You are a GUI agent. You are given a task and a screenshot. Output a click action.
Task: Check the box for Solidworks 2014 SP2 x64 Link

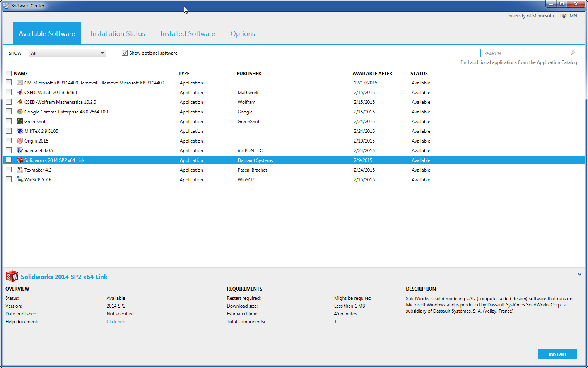click(9, 160)
